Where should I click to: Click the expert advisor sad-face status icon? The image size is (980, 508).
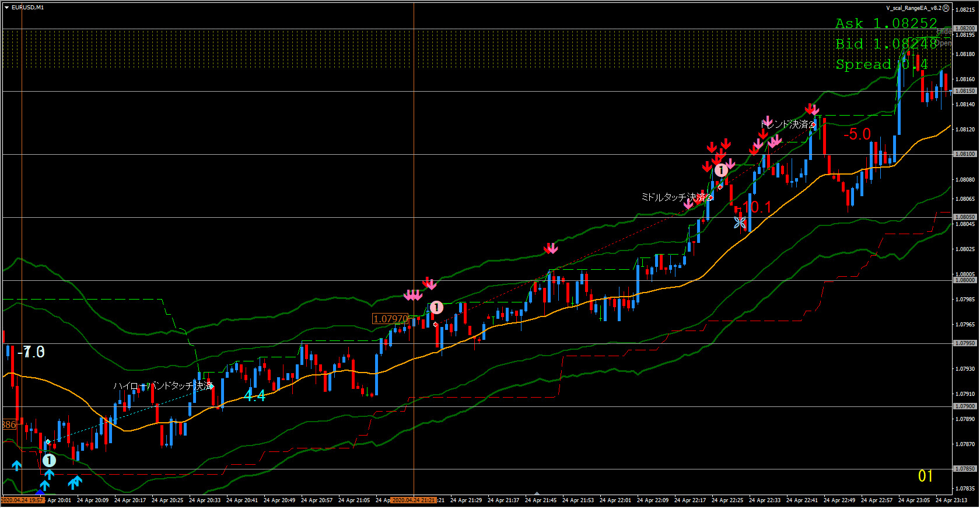point(946,8)
